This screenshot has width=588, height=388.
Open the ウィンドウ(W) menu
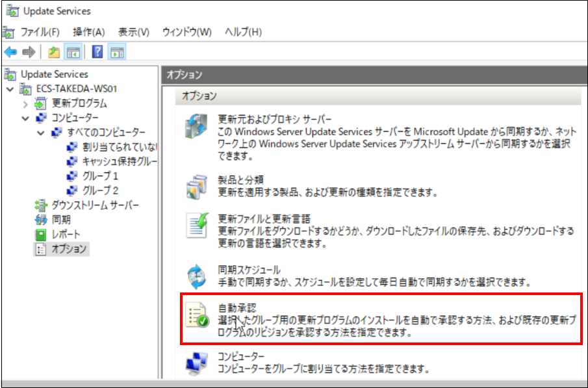(x=186, y=32)
